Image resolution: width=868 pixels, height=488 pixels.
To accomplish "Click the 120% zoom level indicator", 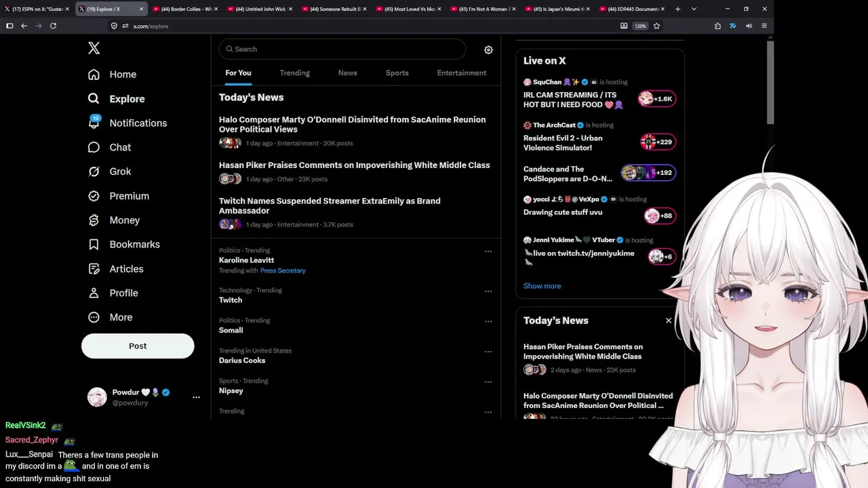I will click(640, 26).
